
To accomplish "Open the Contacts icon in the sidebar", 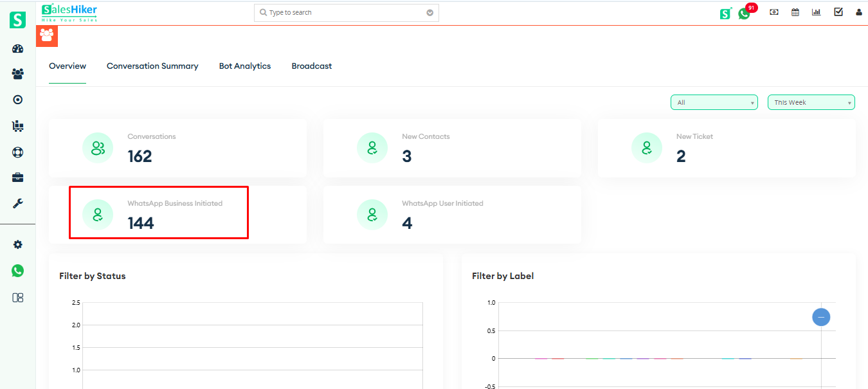I will tap(17, 73).
